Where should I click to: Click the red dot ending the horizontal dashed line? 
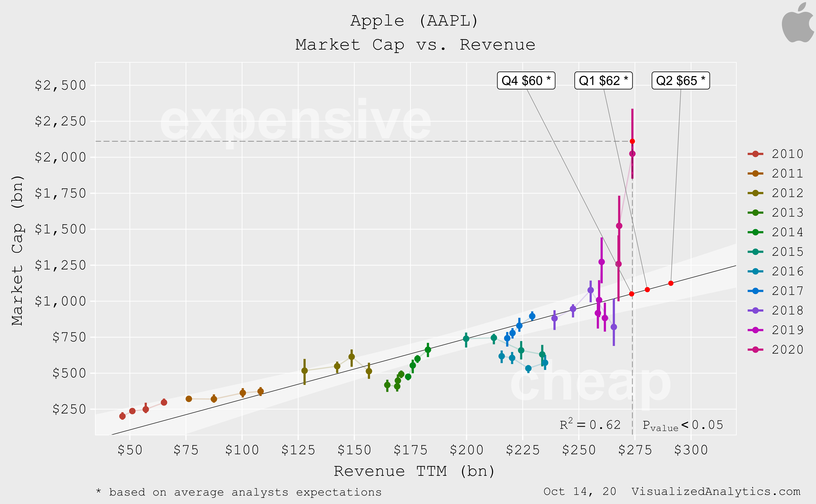(632, 141)
